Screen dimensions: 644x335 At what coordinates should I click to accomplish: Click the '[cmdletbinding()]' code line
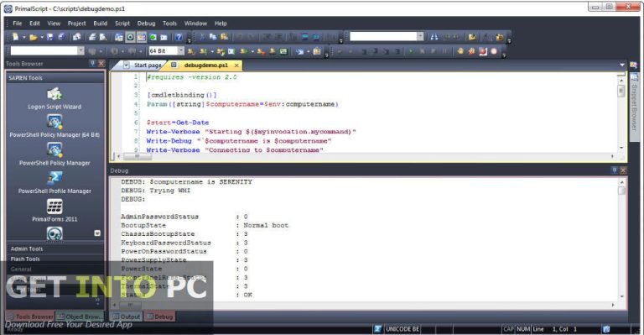point(181,95)
